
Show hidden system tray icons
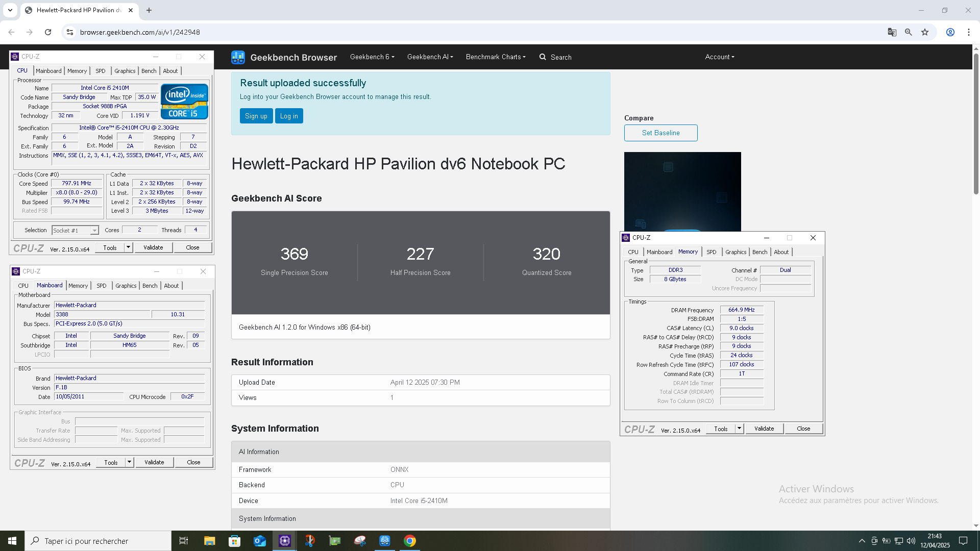point(862,541)
